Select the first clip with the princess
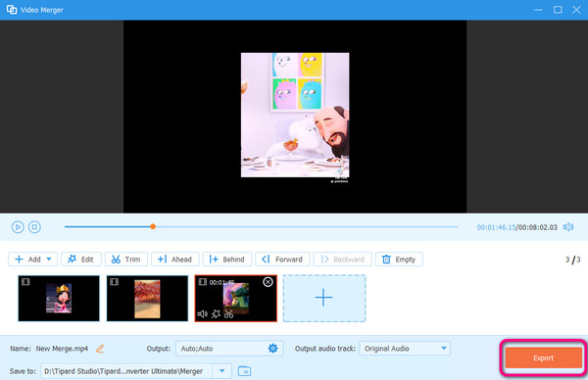 tap(59, 299)
